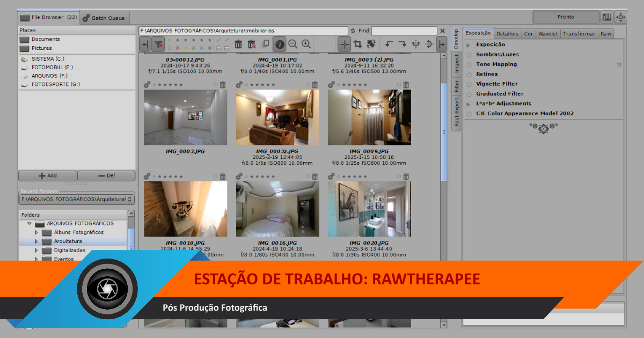Toggle the left panel visibility arrow

click(144, 45)
